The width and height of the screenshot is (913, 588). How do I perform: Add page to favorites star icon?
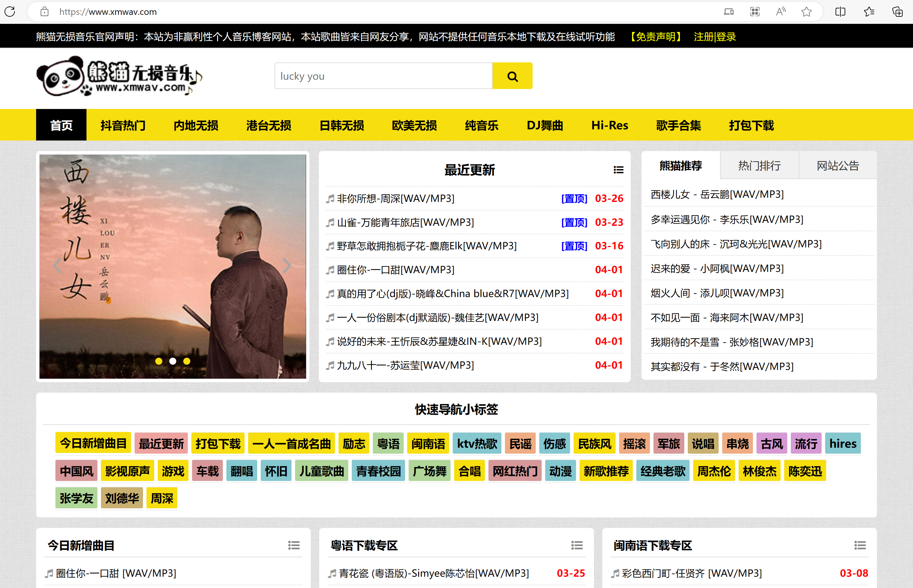(x=806, y=12)
